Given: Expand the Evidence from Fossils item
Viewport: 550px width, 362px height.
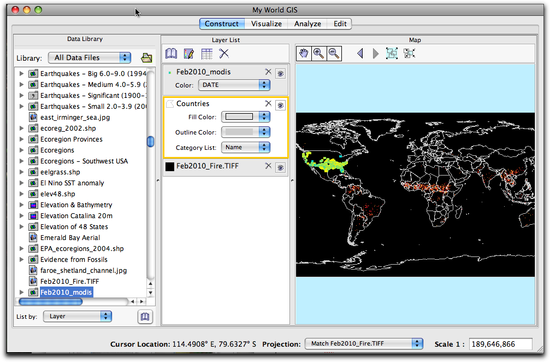Looking at the screenshot, I should pyautogui.click(x=21, y=259).
